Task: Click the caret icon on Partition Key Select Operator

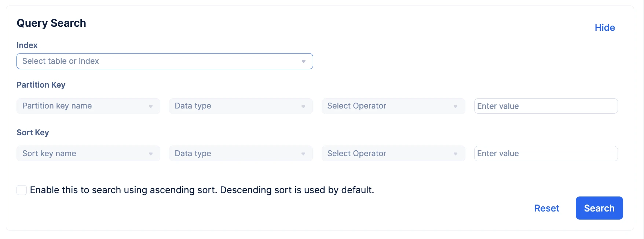Action: click(455, 107)
